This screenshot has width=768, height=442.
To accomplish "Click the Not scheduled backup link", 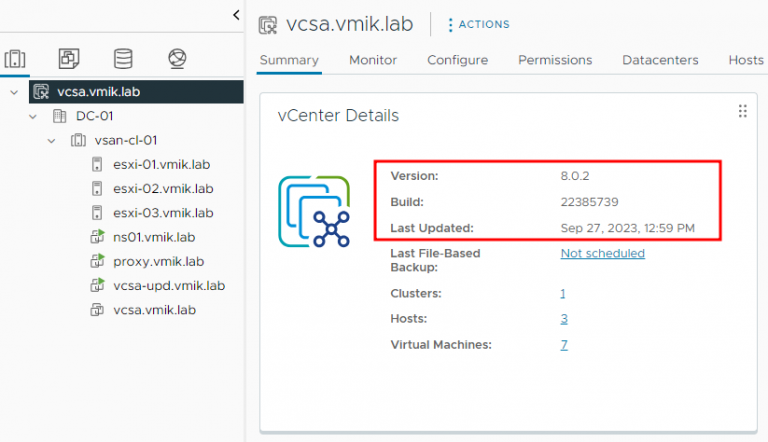I will tap(602, 253).
